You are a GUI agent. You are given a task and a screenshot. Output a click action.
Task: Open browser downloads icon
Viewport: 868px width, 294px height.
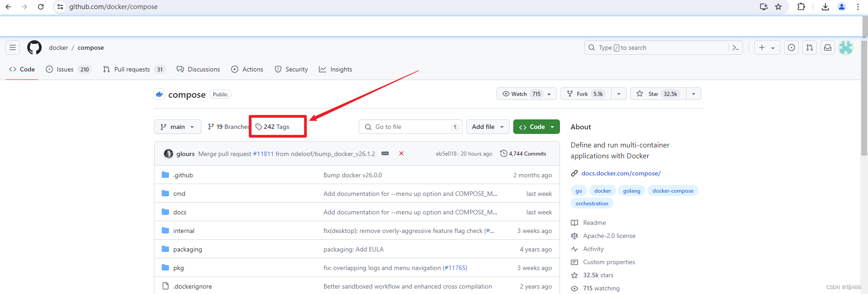[825, 7]
